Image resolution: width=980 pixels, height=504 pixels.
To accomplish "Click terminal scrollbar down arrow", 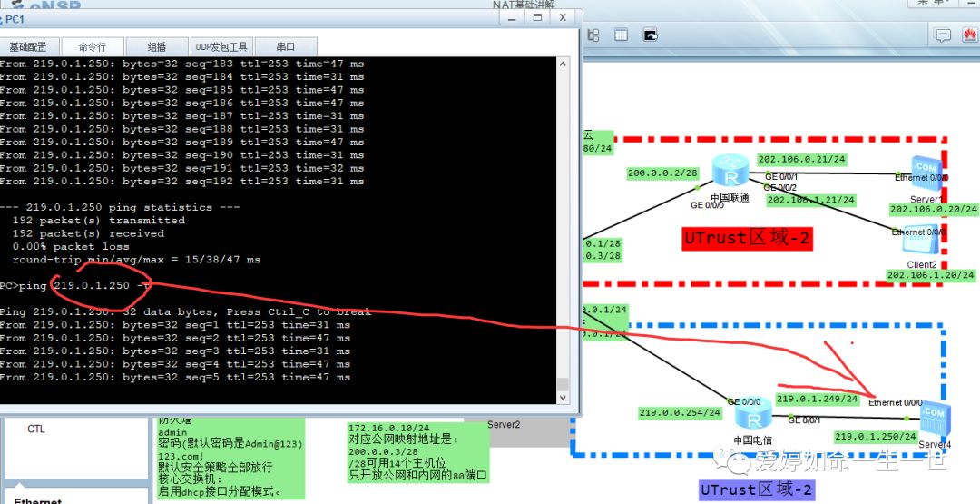I will click(x=563, y=397).
